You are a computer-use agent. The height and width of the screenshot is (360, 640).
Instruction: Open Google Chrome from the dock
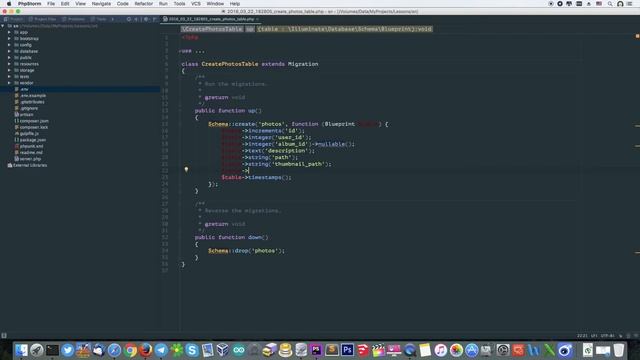130,350
